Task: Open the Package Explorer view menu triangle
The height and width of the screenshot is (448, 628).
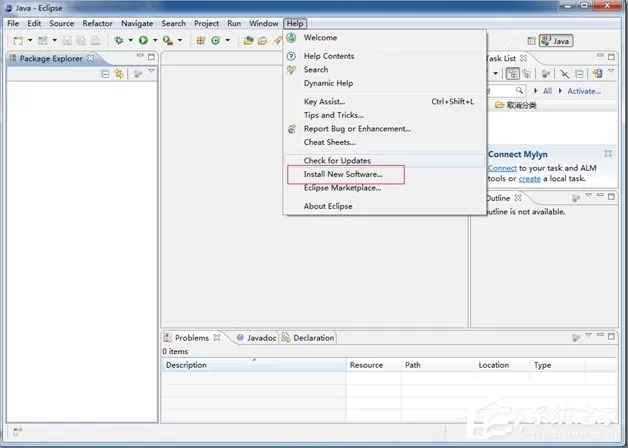Action: click(x=151, y=71)
